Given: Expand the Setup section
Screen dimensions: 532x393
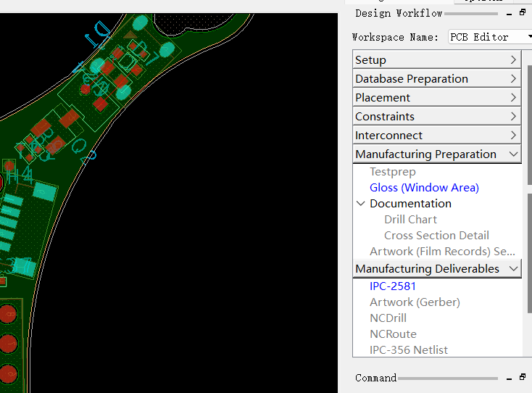Looking at the screenshot, I should [436, 59].
